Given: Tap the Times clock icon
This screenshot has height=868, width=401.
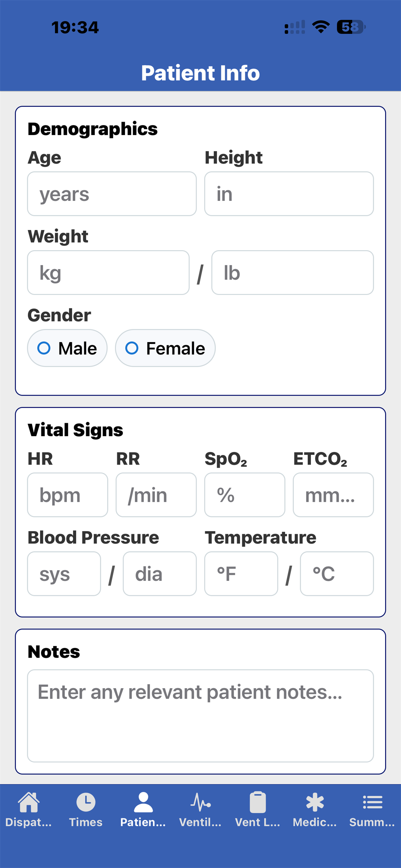Looking at the screenshot, I should pos(86,802).
